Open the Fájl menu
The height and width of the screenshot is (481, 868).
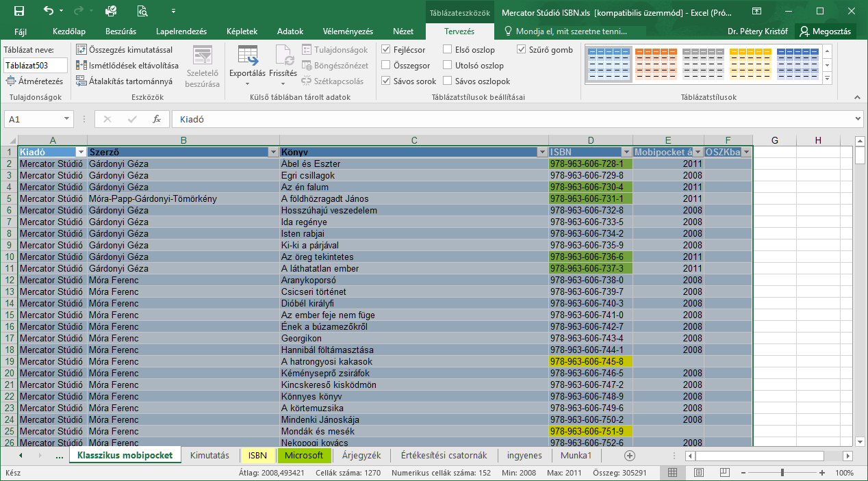[x=21, y=31]
